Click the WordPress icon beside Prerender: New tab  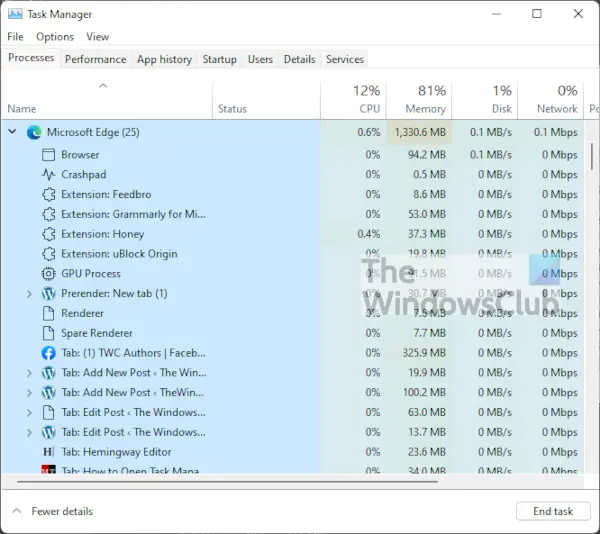click(48, 294)
